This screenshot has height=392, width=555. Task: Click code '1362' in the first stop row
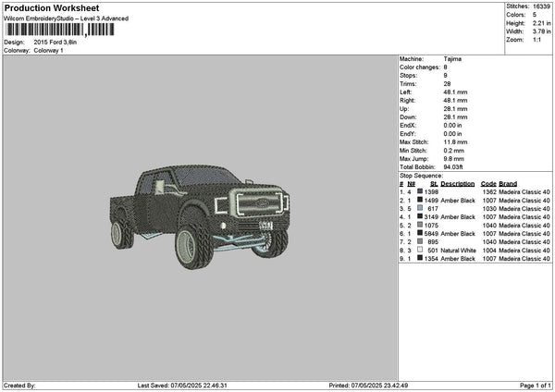pyautogui.click(x=489, y=192)
